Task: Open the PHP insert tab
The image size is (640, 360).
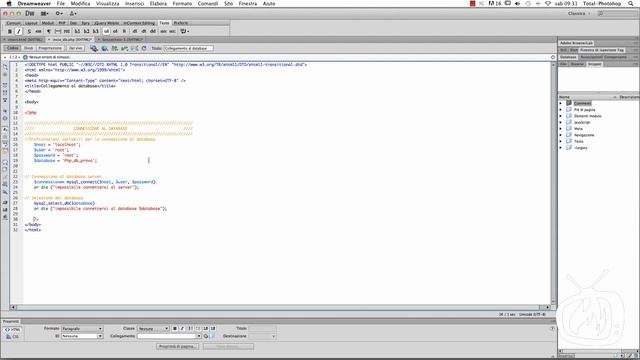Action: (x=62, y=23)
